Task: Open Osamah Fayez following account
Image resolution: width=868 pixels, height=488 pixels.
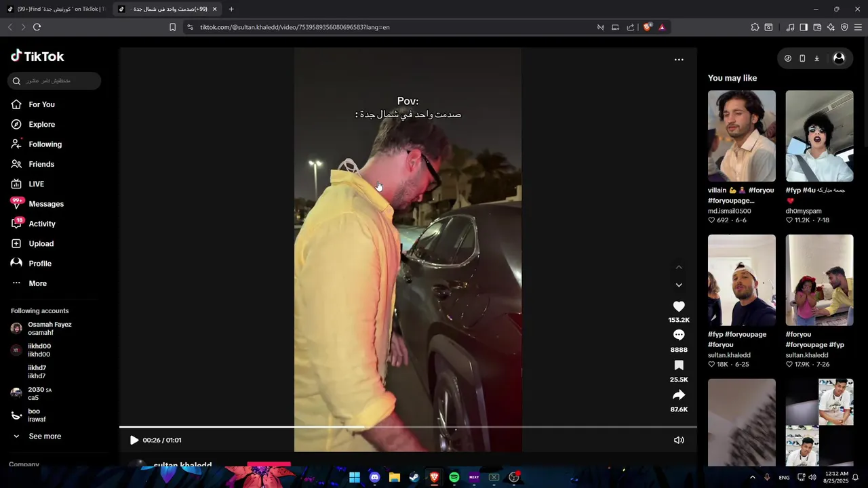Action: coord(50,329)
